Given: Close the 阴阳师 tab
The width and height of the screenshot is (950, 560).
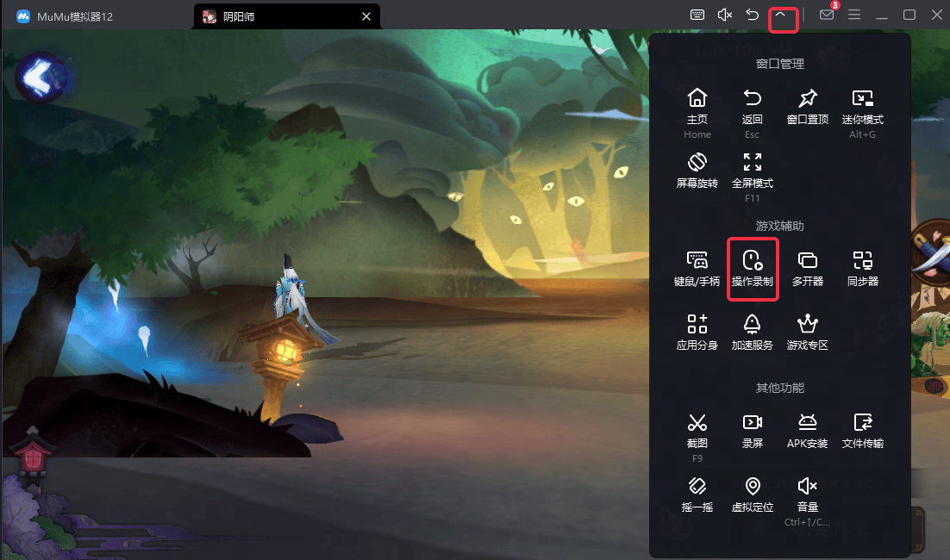Looking at the screenshot, I should 366,16.
